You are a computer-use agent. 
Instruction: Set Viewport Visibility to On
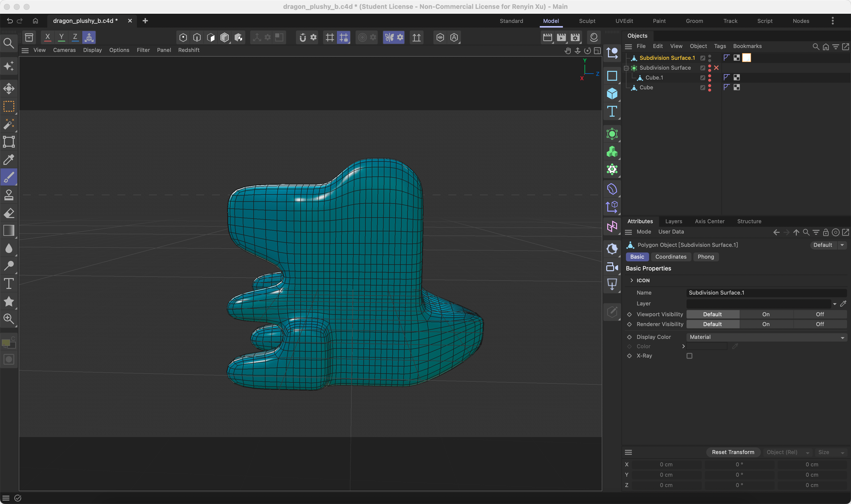[x=765, y=314]
